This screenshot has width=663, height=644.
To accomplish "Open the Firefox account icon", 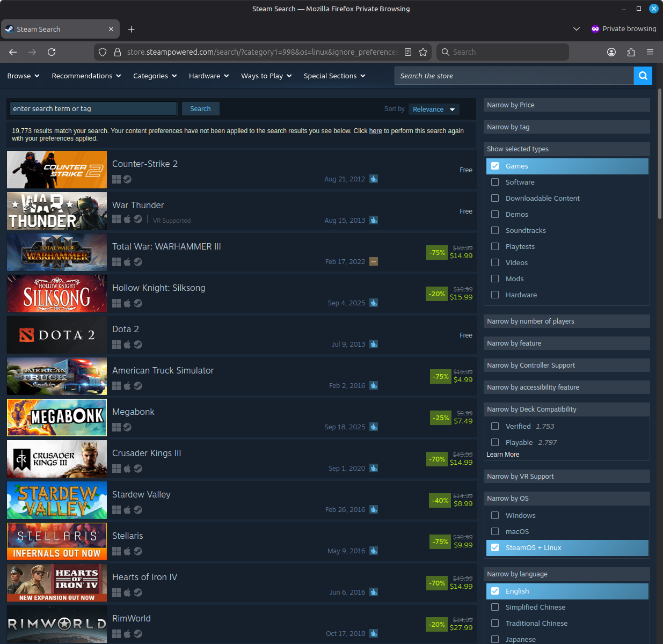I will [611, 52].
